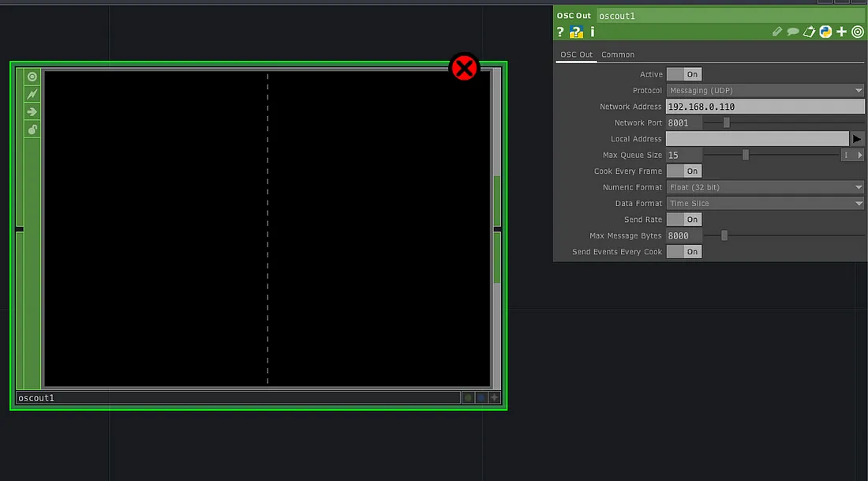Click the oscout1 name field in parameter header
Image resolution: width=868 pixels, height=481 pixels.
(731, 16)
